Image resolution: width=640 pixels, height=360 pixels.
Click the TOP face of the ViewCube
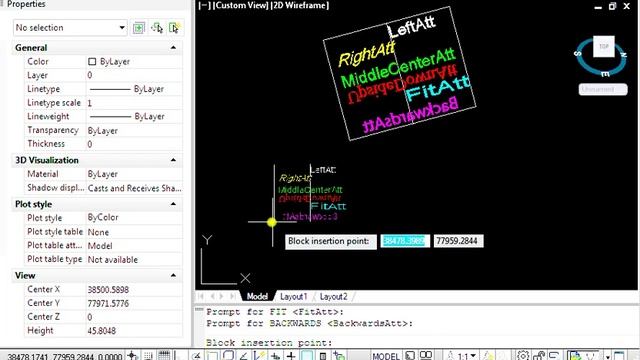tap(604, 46)
